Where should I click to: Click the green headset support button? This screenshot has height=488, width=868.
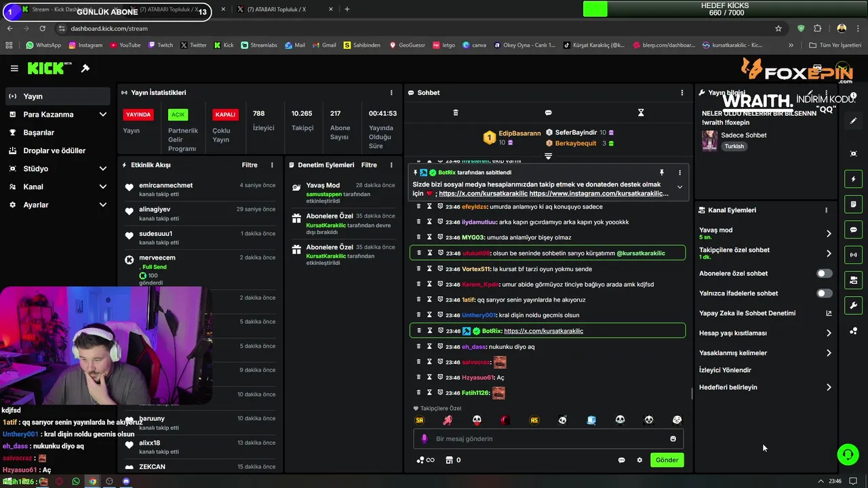tap(848, 454)
